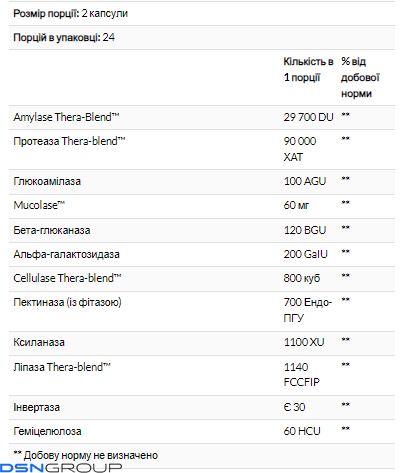The width and height of the screenshot is (407, 473).
Task: Click the 1100 XU amount value
Action: click(304, 342)
